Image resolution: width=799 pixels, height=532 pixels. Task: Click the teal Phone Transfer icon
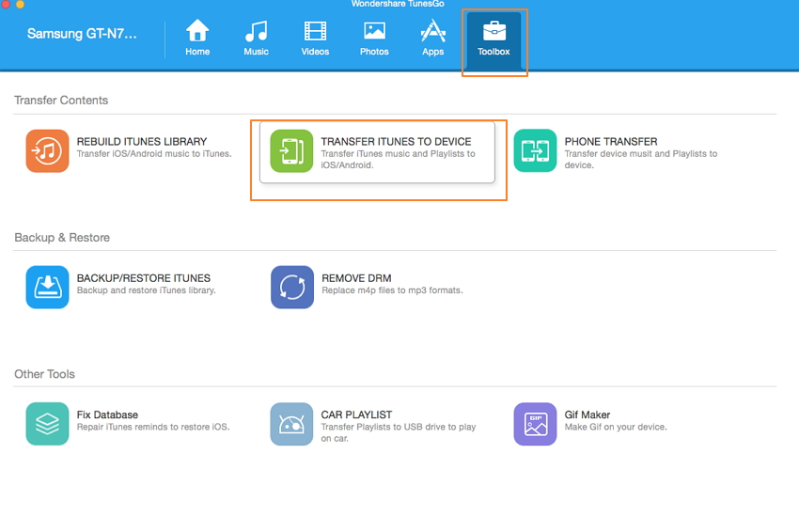(535, 151)
